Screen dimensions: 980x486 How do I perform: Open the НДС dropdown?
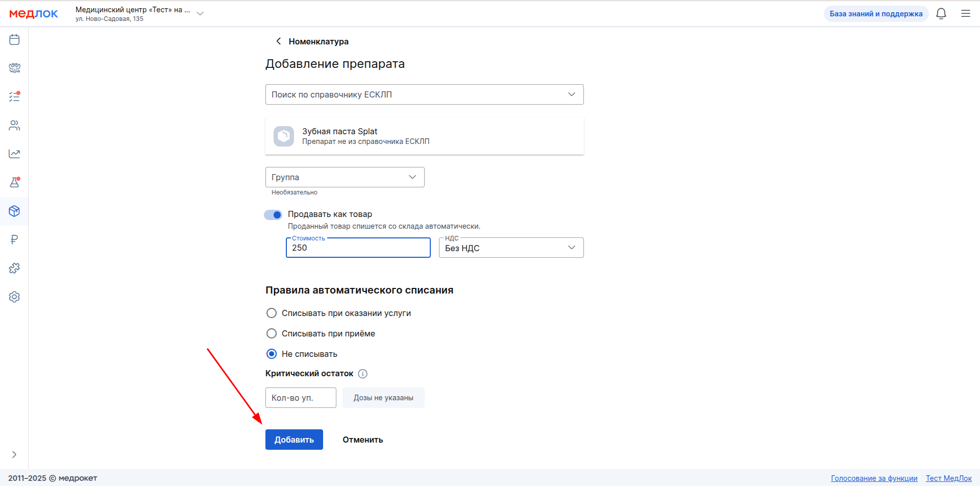(x=511, y=248)
